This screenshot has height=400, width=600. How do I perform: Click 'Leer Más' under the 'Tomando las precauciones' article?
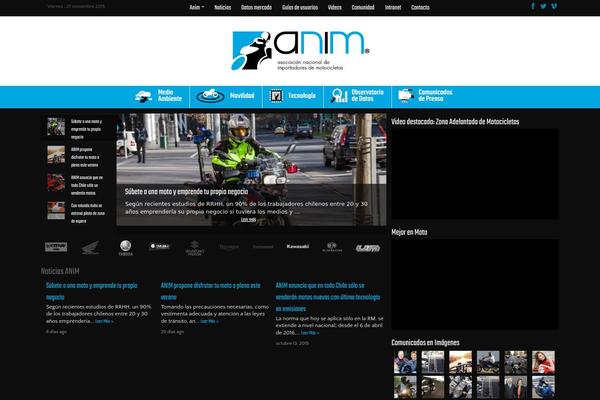point(209,322)
